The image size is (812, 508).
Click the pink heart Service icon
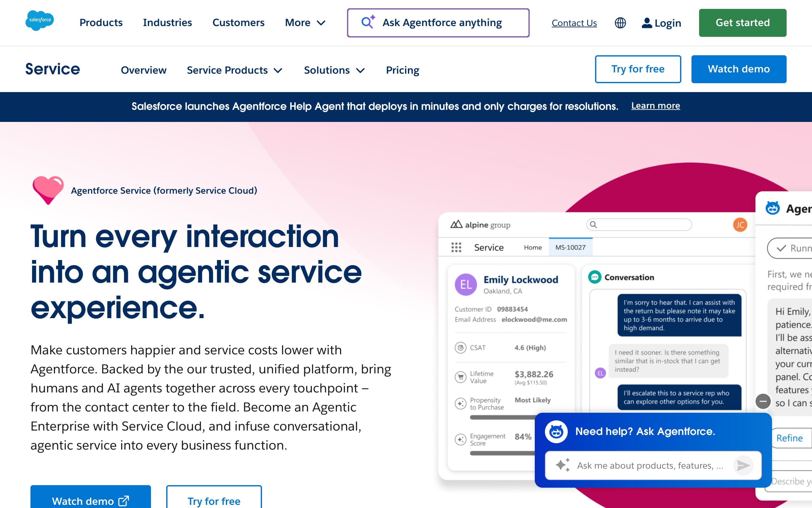48,190
